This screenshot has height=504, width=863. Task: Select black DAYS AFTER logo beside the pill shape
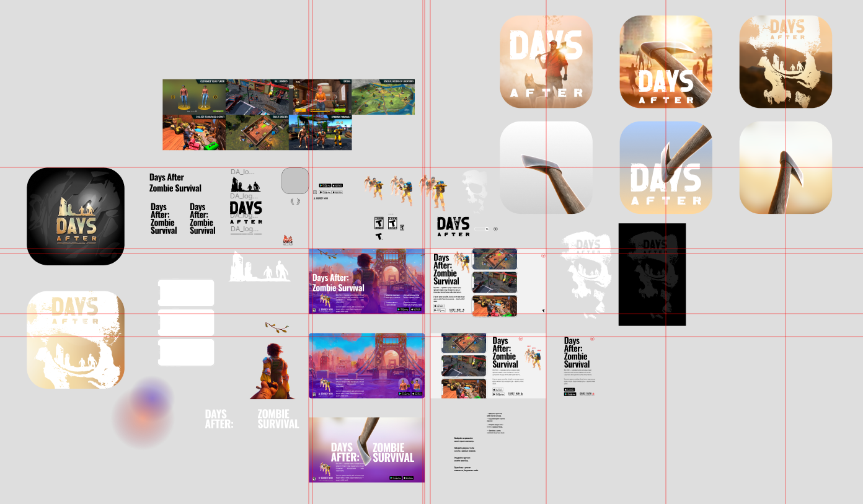(453, 226)
